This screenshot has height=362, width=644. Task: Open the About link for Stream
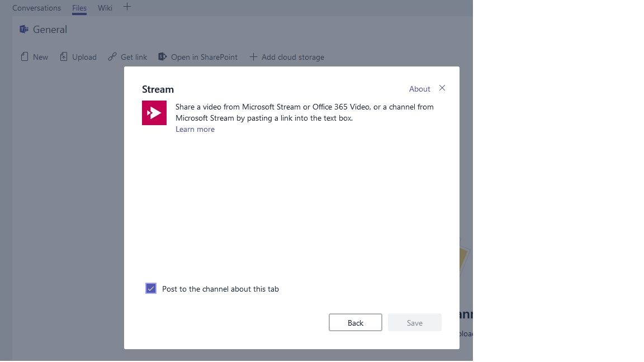pos(419,89)
